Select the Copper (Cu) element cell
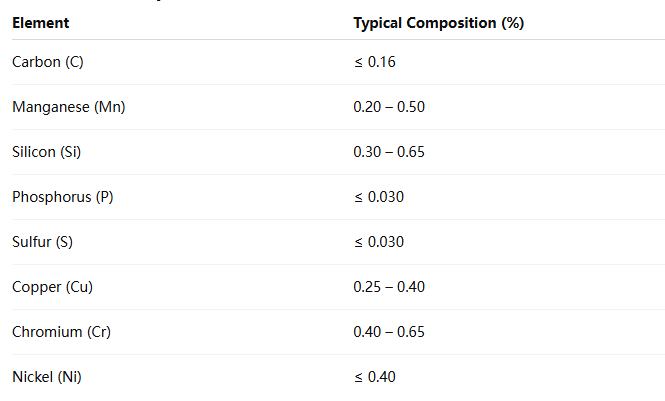 51,287
